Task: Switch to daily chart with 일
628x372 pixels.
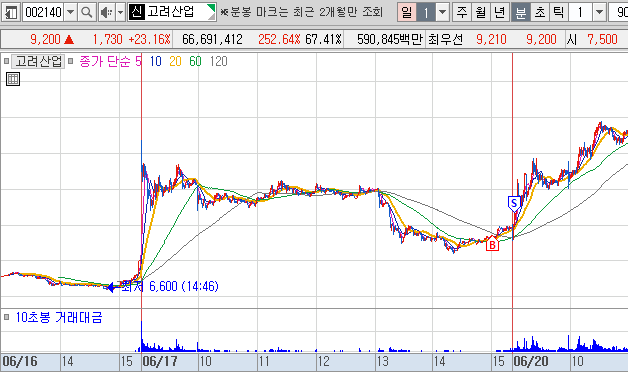Action: pos(407,12)
